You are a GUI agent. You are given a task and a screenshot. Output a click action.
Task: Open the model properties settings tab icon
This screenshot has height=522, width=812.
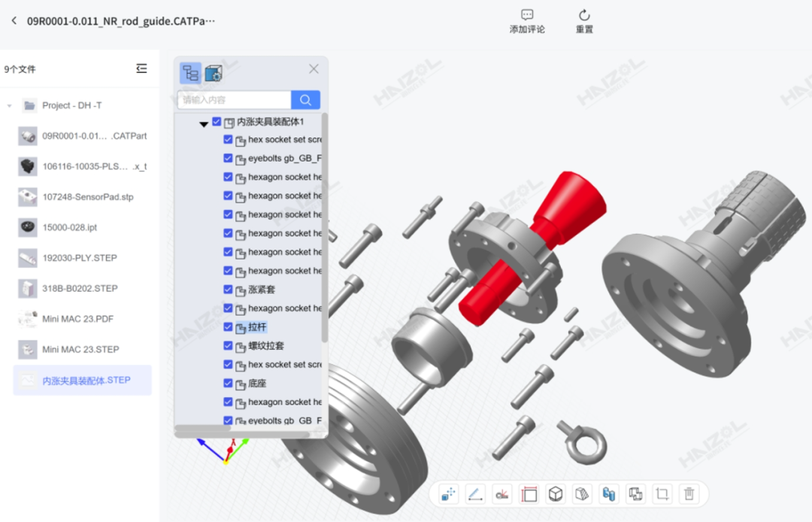[214, 73]
